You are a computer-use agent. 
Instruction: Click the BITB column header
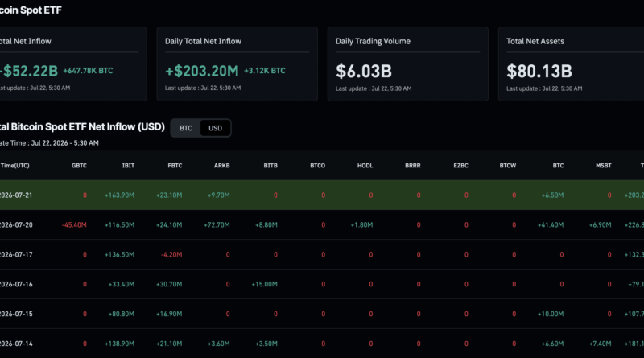tap(270, 166)
